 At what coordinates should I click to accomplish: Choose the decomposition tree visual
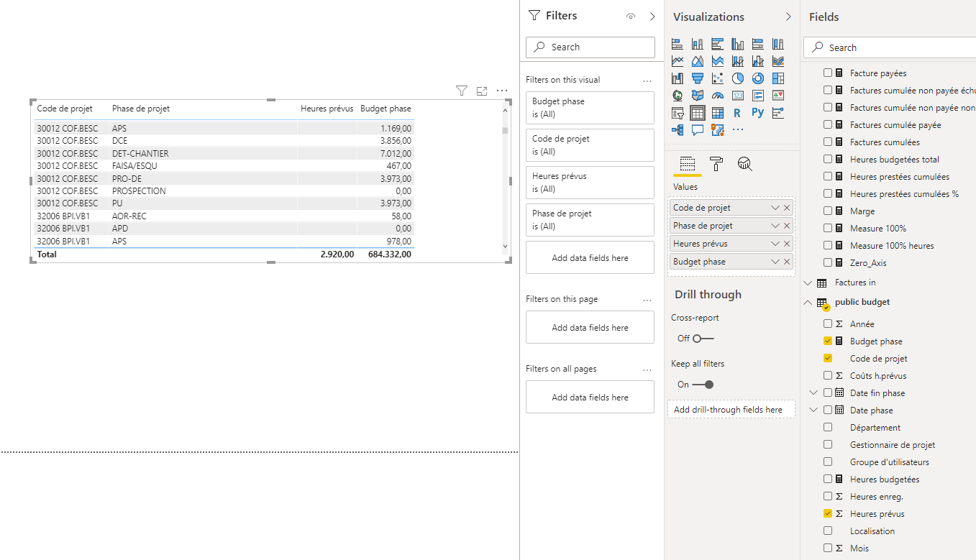tap(678, 130)
